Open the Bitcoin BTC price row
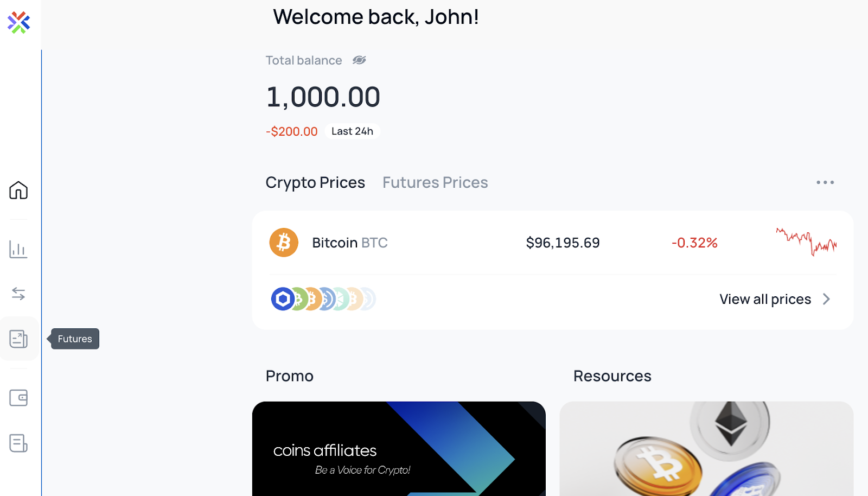This screenshot has height=496, width=868. click(553, 243)
